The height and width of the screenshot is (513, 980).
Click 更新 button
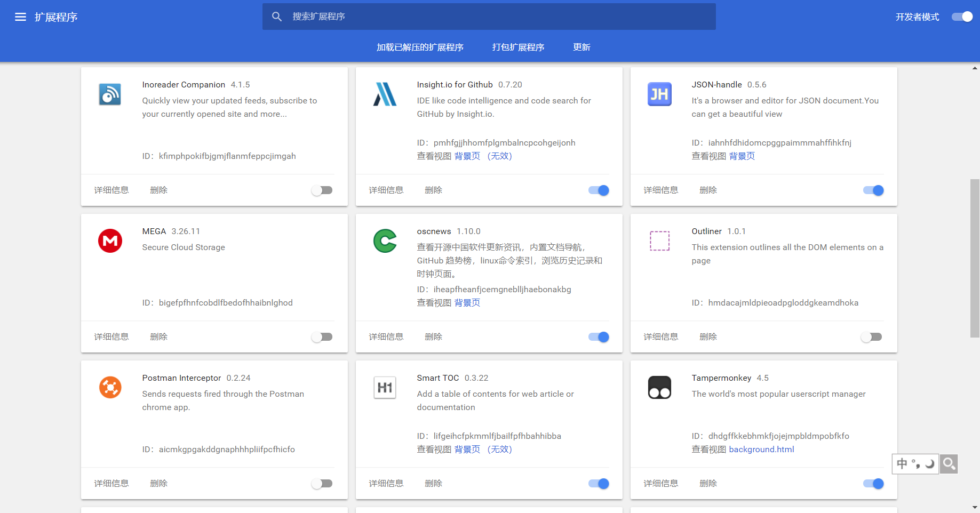click(581, 47)
